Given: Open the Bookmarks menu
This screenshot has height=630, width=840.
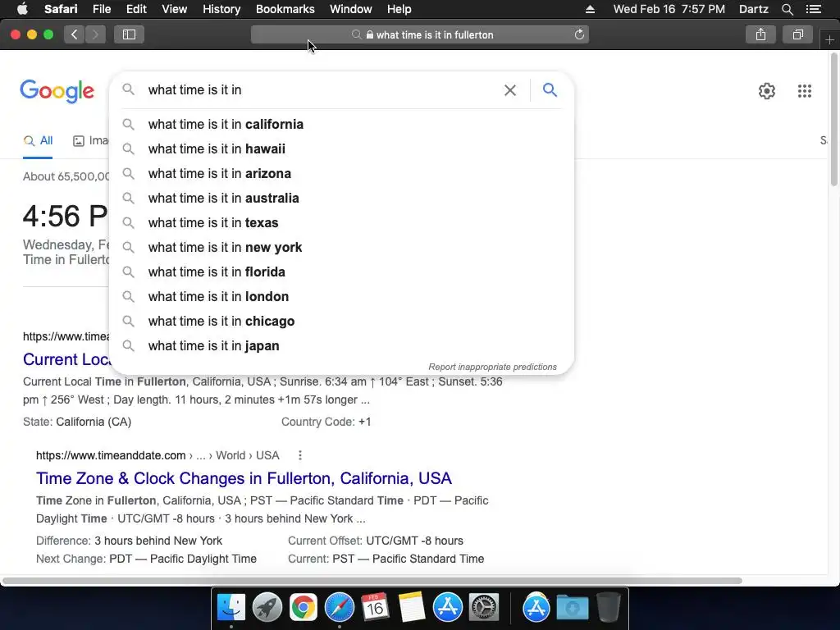Looking at the screenshot, I should click(x=285, y=9).
